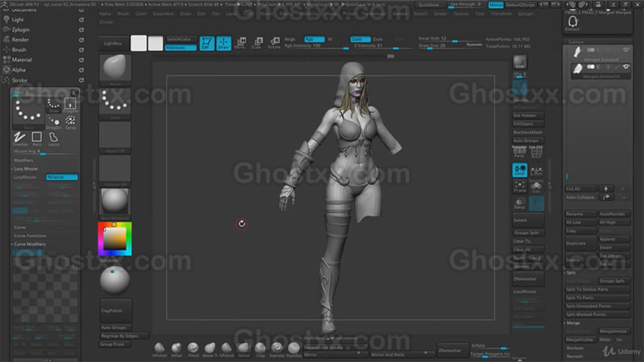
Task: Select the Scale transform icon
Action: pyautogui.click(x=257, y=43)
